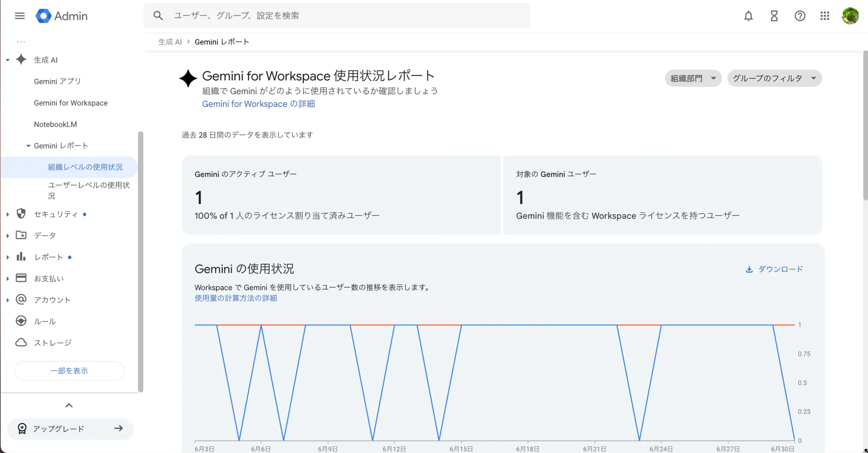This screenshot has height=453, width=868.
Task: Click the download icon beside ダウンロード
Action: click(749, 269)
